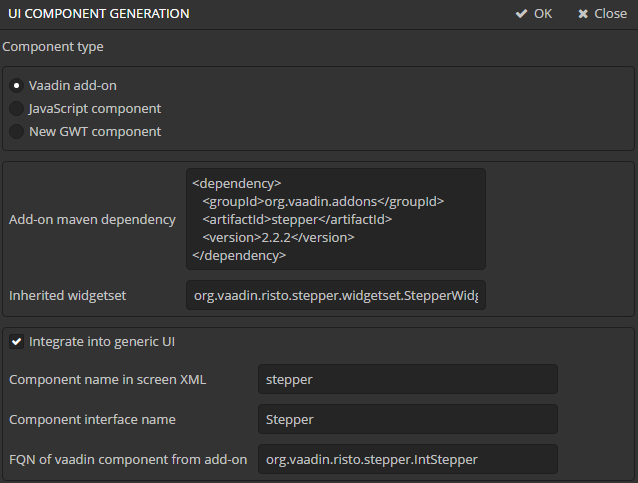The image size is (638, 483).
Task: Place cursor on the version 2.2.2 line
Action: (278, 237)
